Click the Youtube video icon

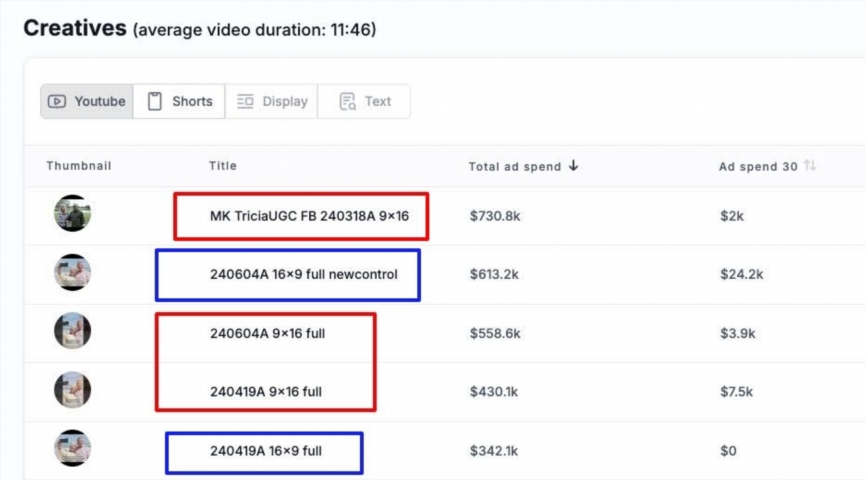(57, 101)
